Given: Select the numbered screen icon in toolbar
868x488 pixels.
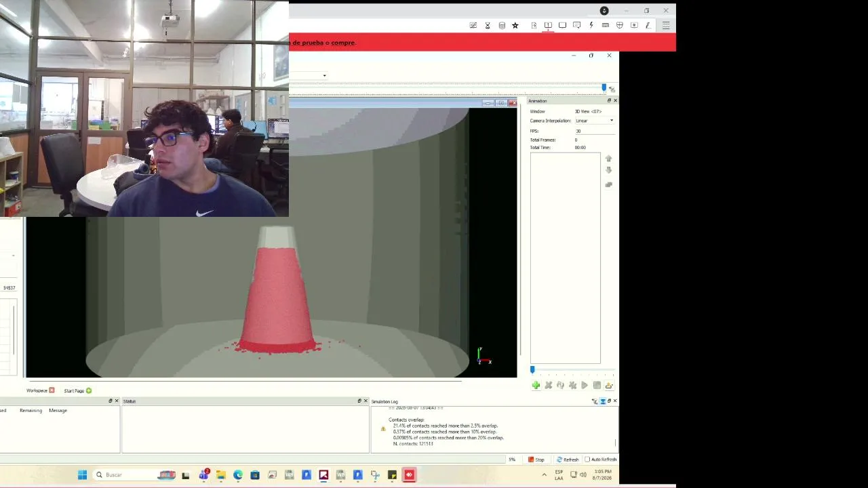Looking at the screenshot, I should pos(548,26).
